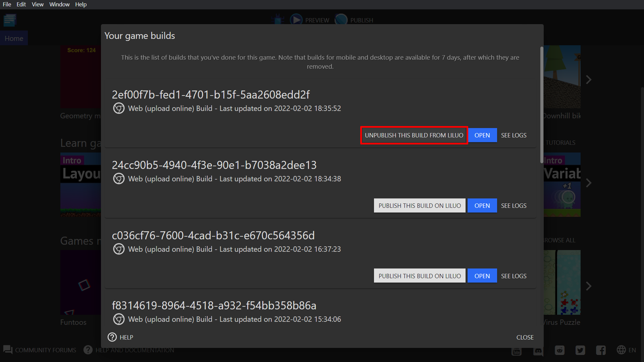Open the Facebook icon in footer

601,350
